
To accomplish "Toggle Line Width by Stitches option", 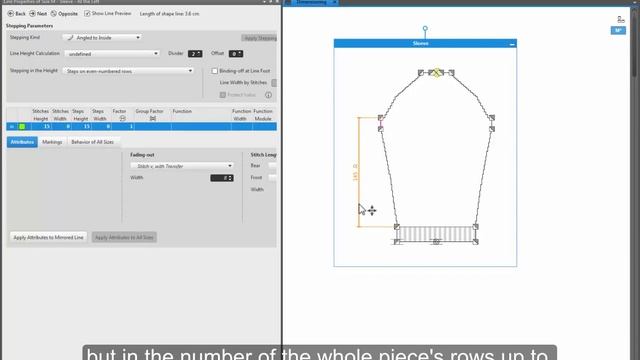I will pyautogui.click(x=274, y=82).
